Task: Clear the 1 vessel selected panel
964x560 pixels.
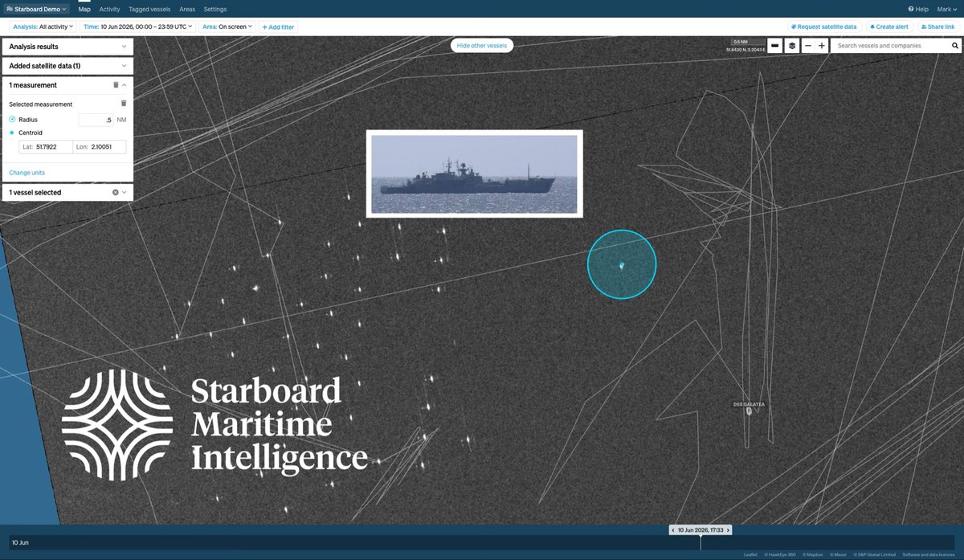Action: pyautogui.click(x=115, y=193)
